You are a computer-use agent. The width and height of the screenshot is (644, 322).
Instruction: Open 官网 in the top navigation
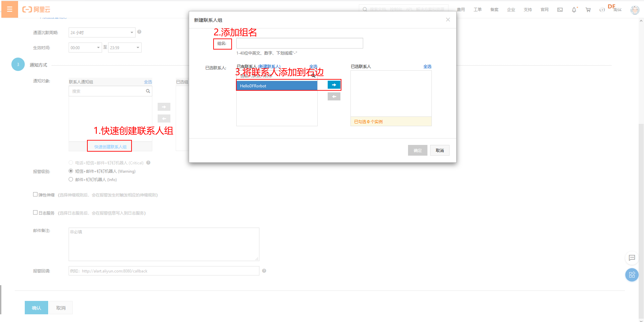pos(545,10)
